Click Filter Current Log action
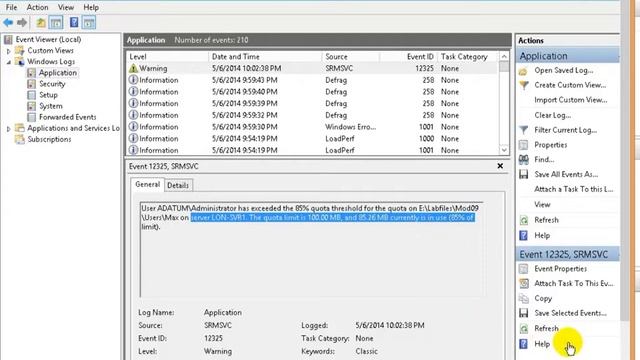This screenshot has width=640, height=360. [565, 130]
